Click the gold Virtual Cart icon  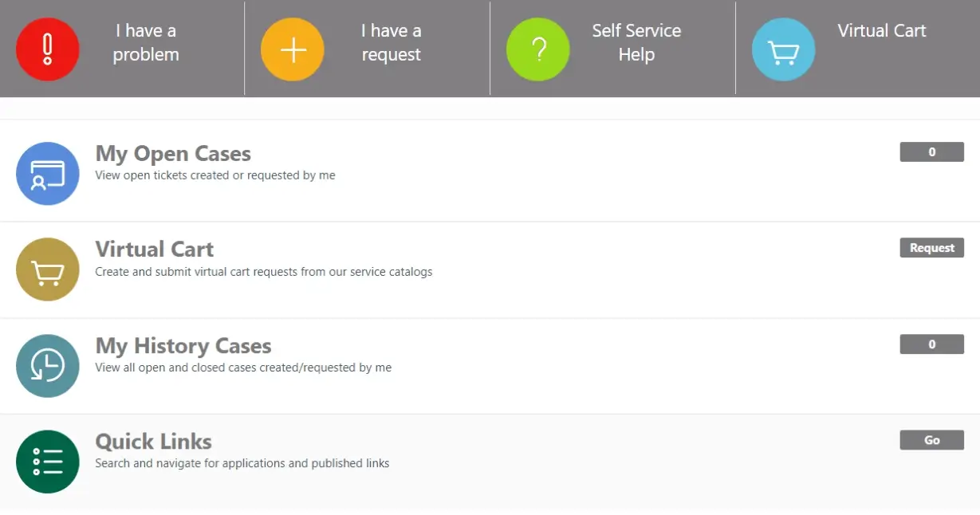click(x=48, y=269)
